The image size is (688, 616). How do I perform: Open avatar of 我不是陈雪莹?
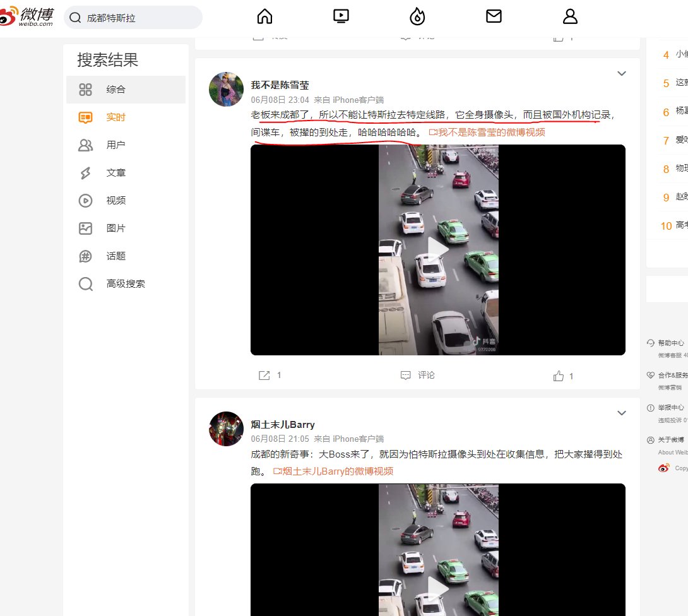[x=226, y=89]
